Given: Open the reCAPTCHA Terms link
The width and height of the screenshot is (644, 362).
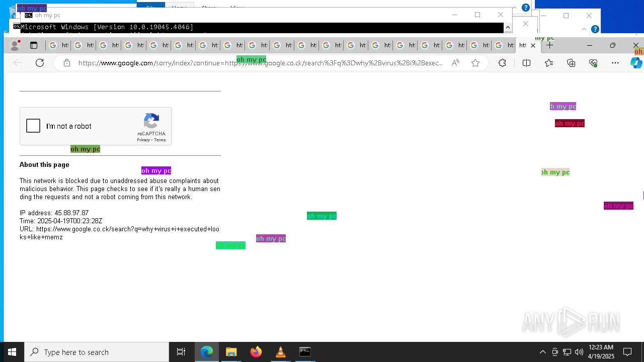Looking at the screenshot, I should (160, 140).
